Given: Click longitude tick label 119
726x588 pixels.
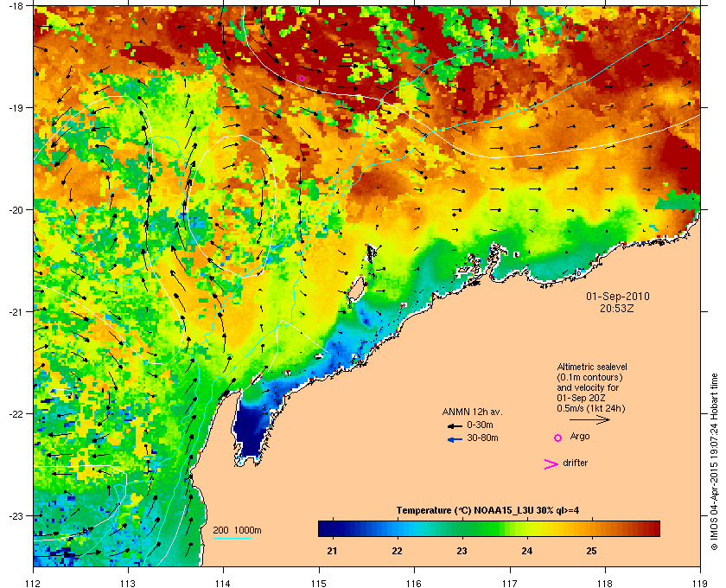Looking at the screenshot, I should pyautogui.click(x=701, y=583).
